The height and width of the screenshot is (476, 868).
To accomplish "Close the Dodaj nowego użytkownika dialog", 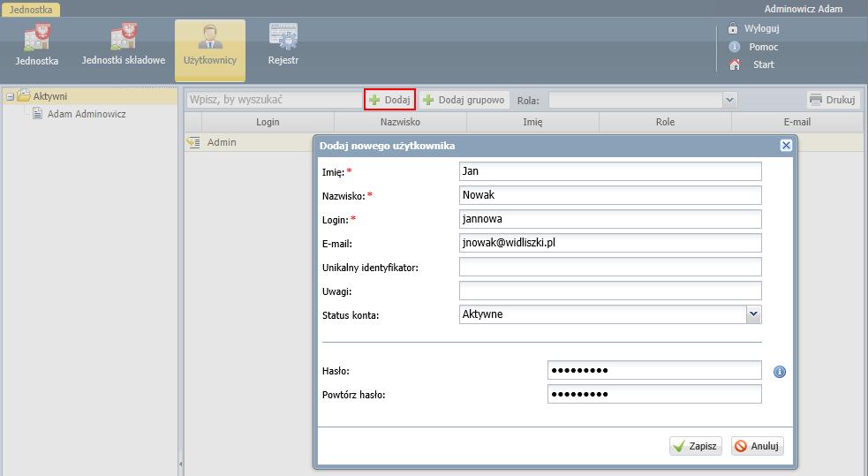I will pyautogui.click(x=786, y=146).
